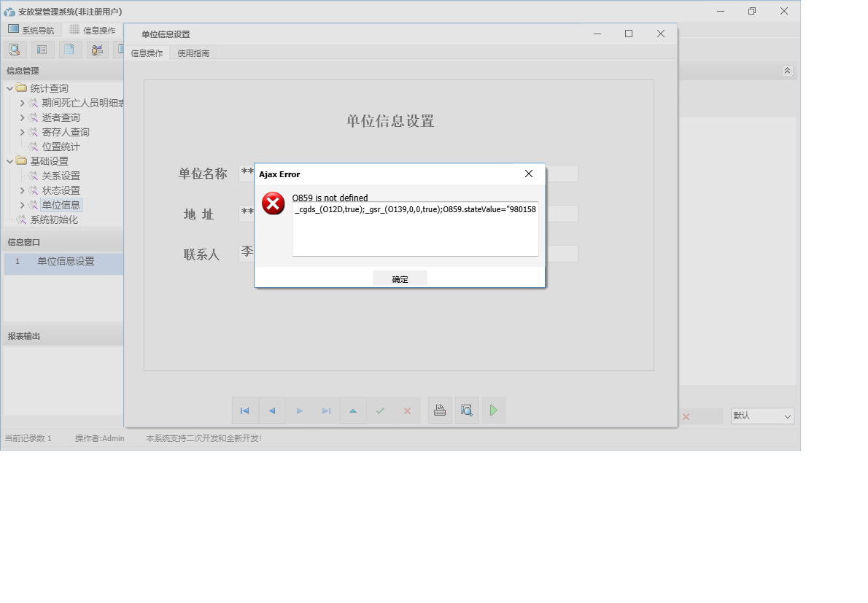Expand the 状态设置 tree node

tap(22, 190)
